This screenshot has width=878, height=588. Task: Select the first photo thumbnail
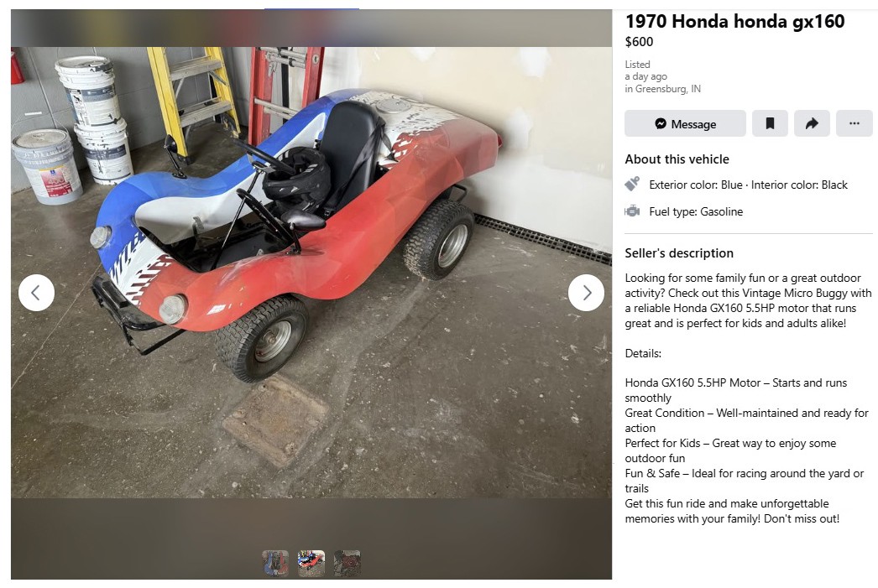point(275,563)
